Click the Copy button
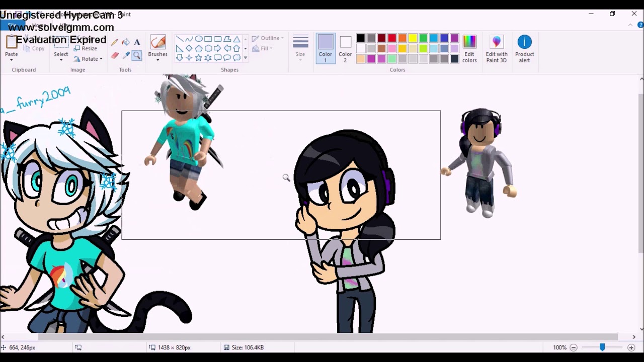 pyautogui.click(x=35, y=49)
